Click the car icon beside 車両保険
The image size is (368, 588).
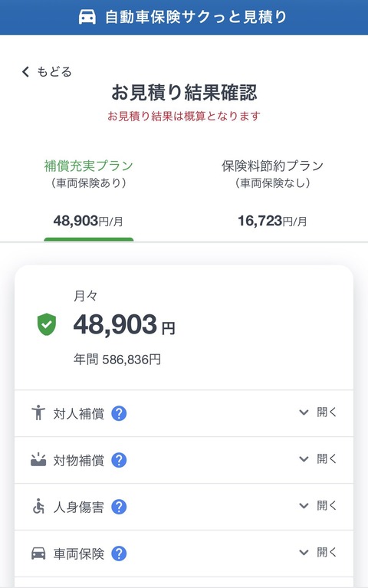pos(38,554)
